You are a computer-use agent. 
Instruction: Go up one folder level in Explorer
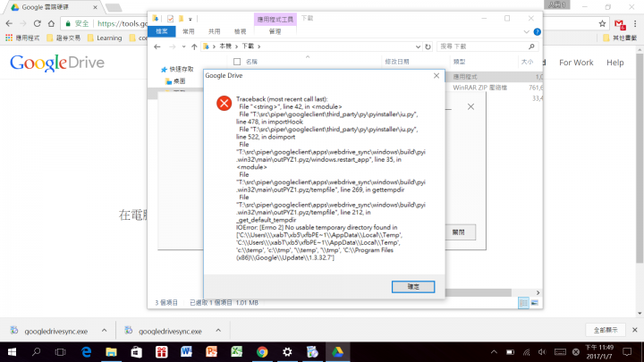pos(194,46)
